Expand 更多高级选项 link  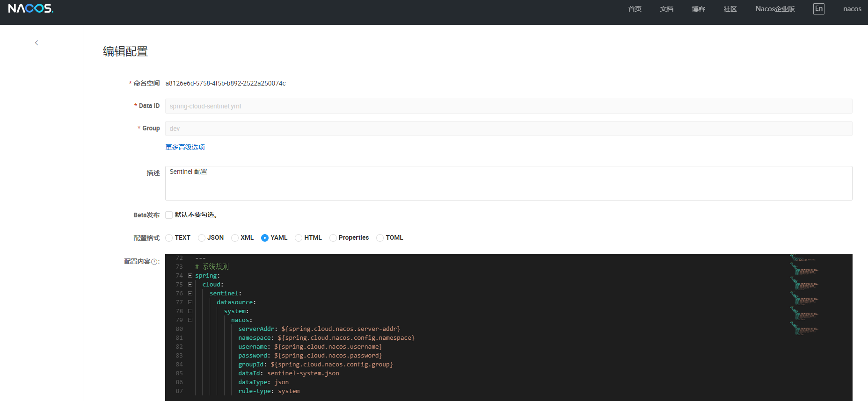pos(185,147)
